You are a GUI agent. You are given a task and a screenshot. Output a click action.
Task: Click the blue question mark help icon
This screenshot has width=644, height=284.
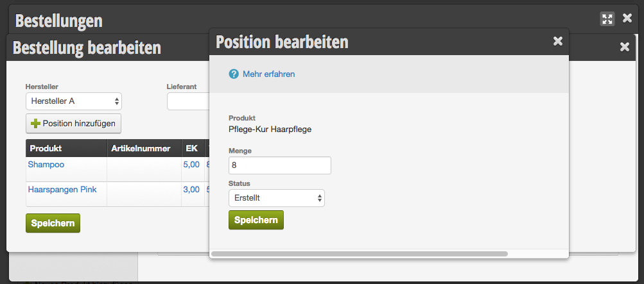pos(234,74)
